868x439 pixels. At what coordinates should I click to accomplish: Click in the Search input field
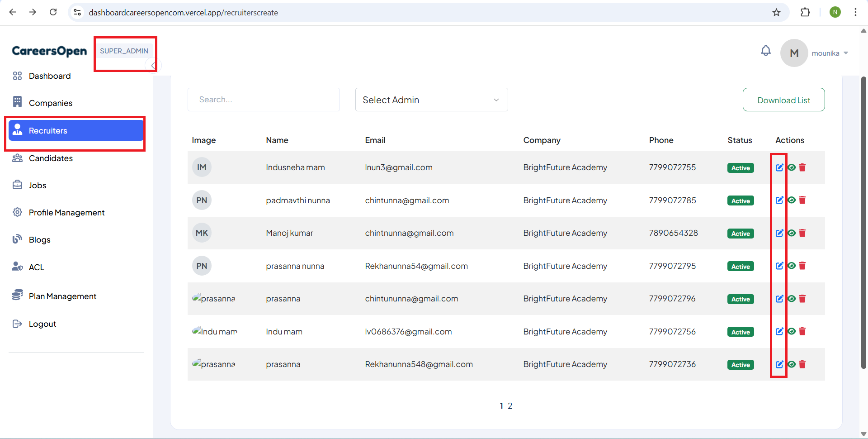pyautogui.click(x=264, y=100)
